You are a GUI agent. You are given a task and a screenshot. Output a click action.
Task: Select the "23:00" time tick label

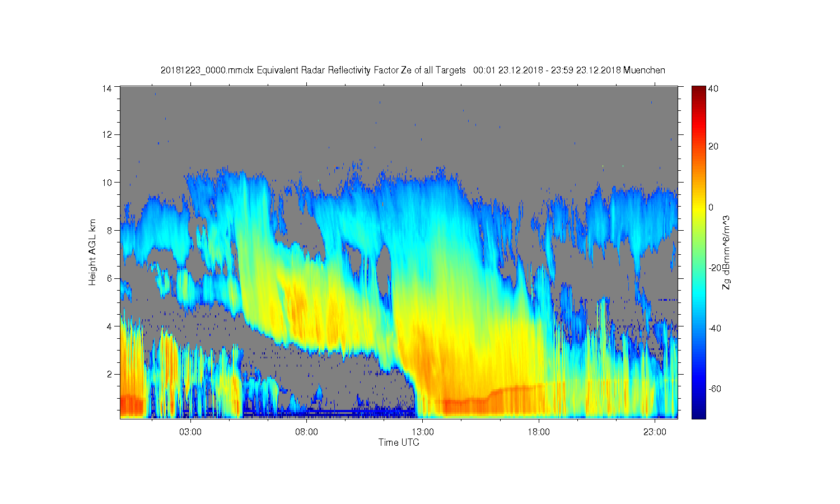coord(655,432)
